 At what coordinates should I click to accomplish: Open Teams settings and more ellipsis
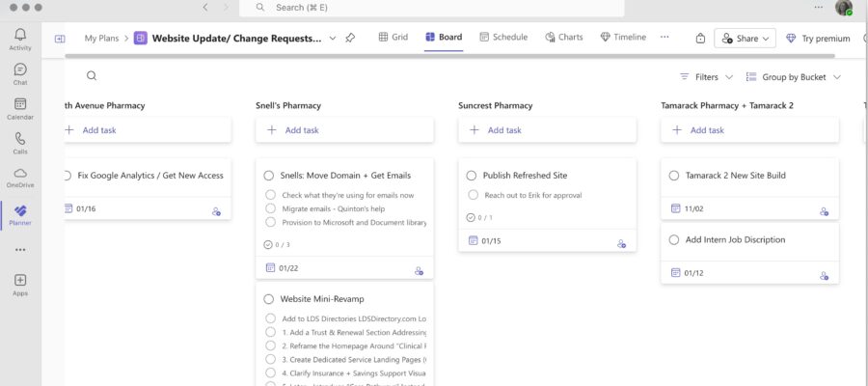click(819, 7)
